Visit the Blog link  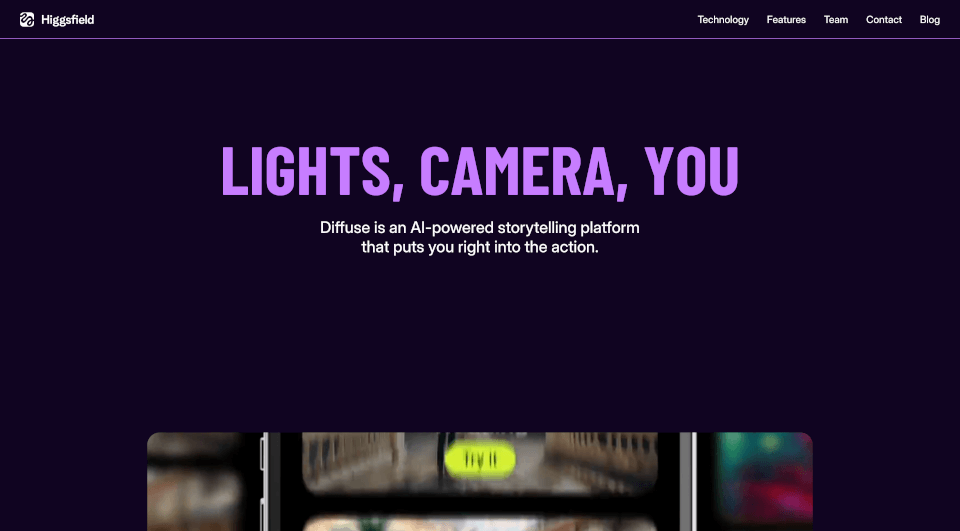pos(929,20)
